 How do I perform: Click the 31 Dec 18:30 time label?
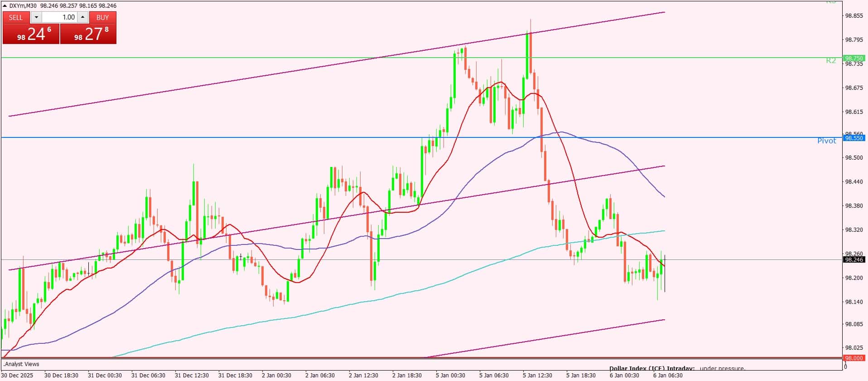coord(235,376)
